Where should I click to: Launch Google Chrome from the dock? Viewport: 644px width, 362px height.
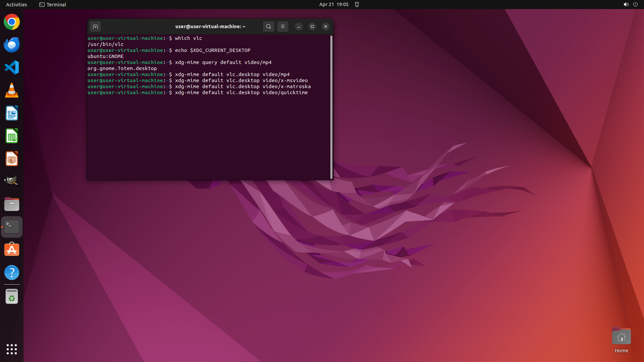pyautogui.click(x=12, y=22)
